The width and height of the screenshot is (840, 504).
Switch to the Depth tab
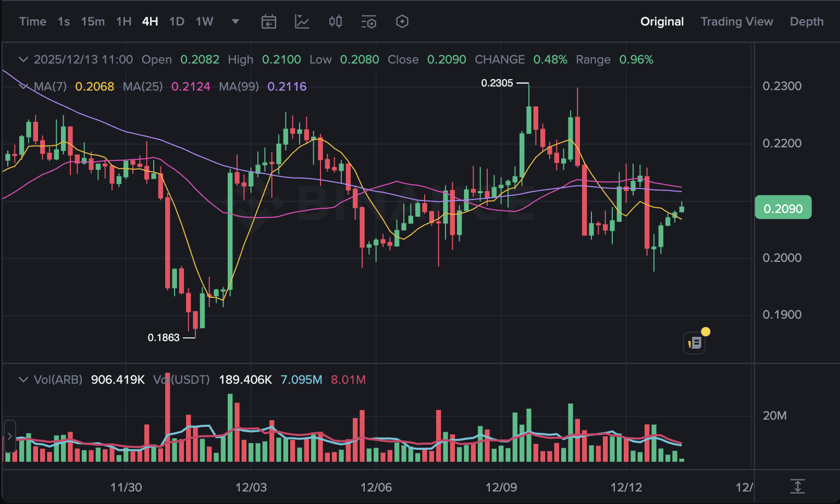click(x=806, y=22)
